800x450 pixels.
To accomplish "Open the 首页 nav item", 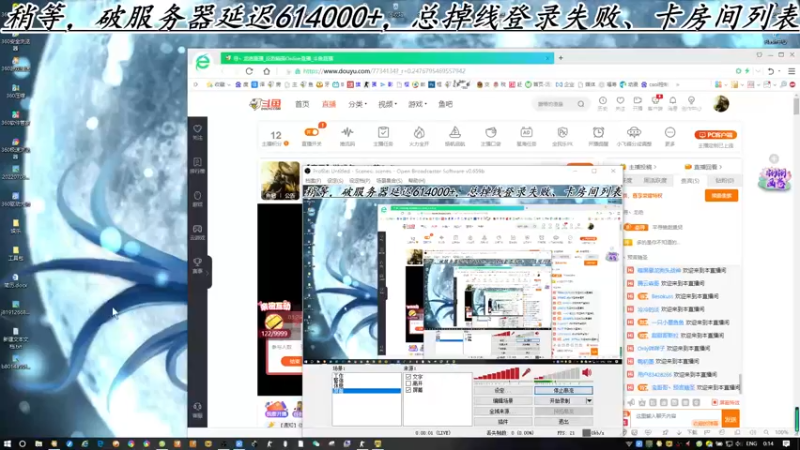I will [302, 104].
